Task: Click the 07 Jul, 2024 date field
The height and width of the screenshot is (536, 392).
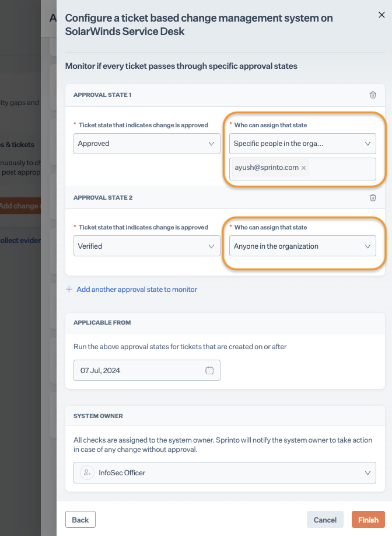Action: coord(147,370)
